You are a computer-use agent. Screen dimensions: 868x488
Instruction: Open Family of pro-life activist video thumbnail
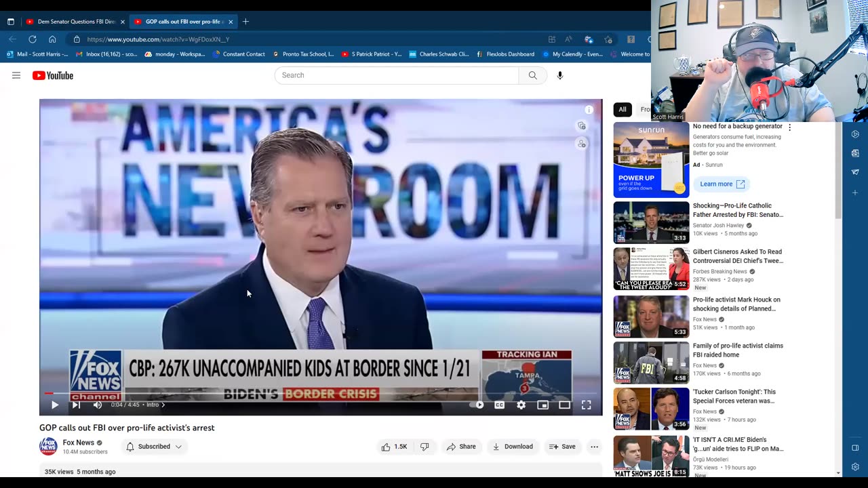click(x=651, y=363)
